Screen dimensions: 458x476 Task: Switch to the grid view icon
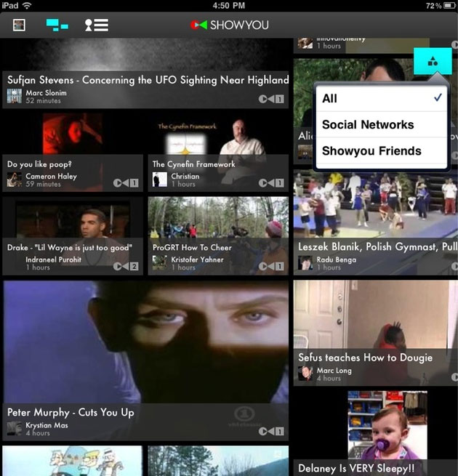pos(57,25)
